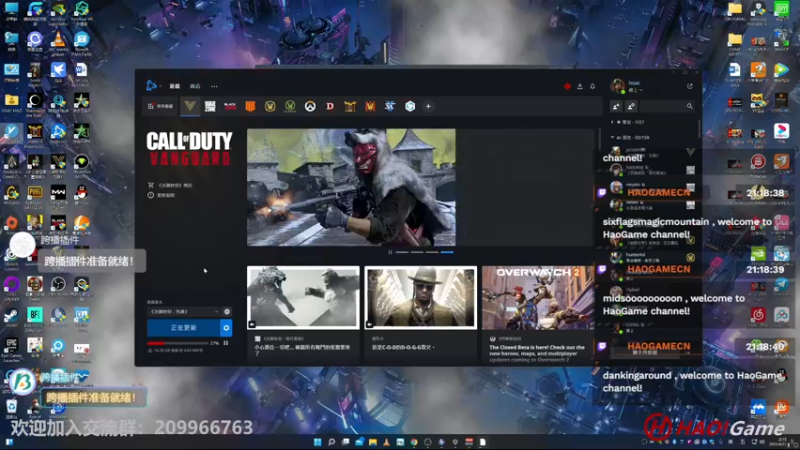Add a game with the plus button
Viewport: 800px width, 450px height.
428,106
